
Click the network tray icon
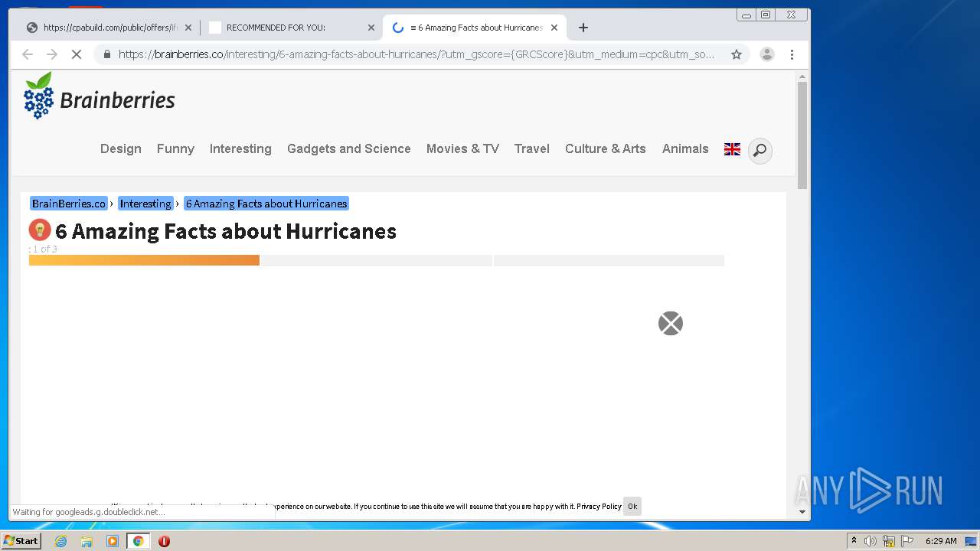(889, 541)
